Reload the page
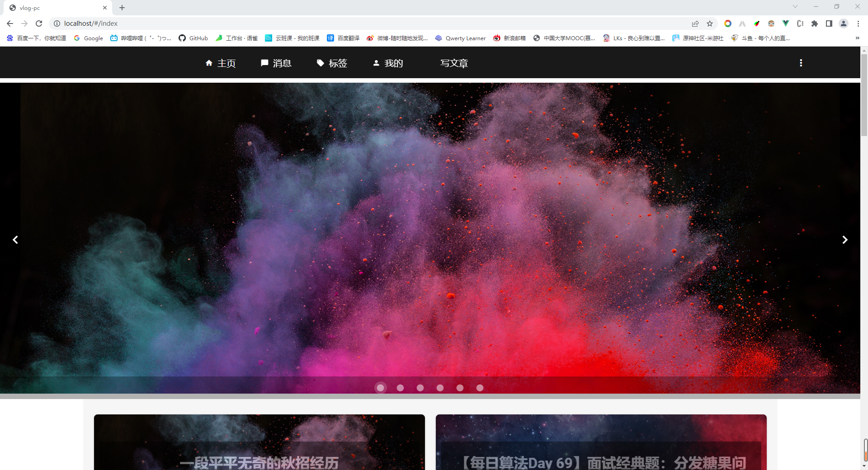 click(x=39, y=23)
